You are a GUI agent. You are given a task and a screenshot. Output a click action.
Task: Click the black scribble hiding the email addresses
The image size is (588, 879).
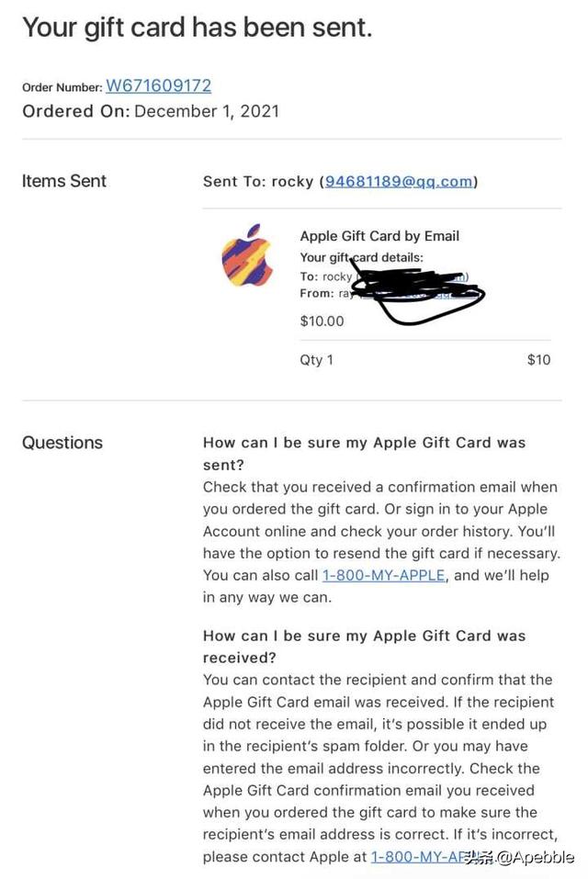point(418,291)
